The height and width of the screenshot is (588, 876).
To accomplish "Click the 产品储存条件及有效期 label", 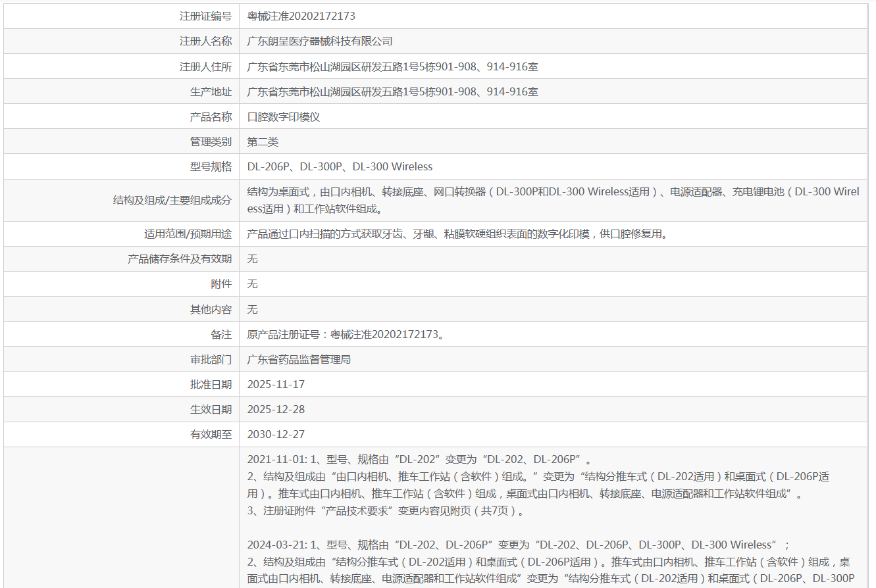I will 180,258.
